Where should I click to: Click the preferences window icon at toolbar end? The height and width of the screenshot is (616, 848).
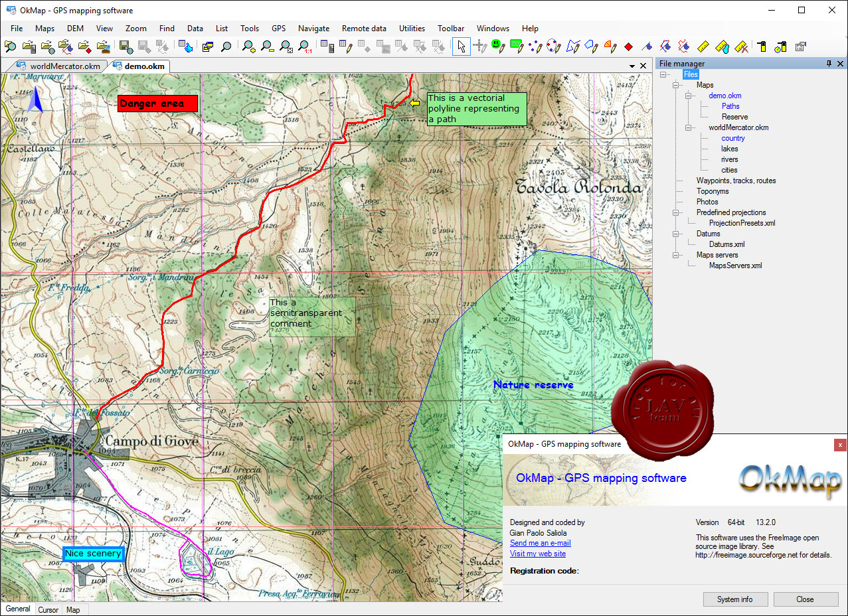tap(801, 46)
